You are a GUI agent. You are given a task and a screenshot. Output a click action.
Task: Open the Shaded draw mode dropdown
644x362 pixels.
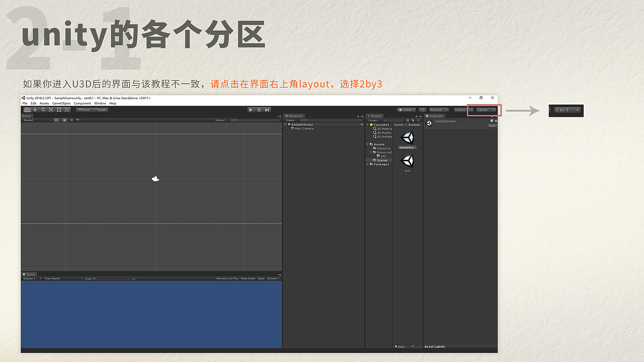point(37,120)
